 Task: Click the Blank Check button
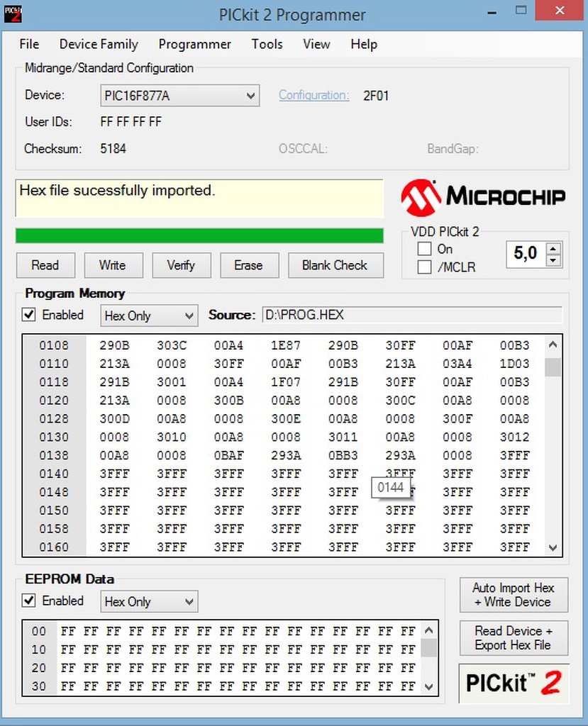pos(335,265)
